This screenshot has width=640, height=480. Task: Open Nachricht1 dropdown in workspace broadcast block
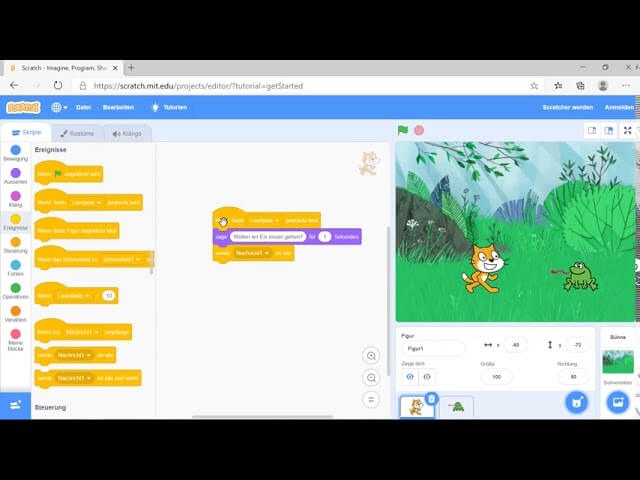click(x=252, y=253)
